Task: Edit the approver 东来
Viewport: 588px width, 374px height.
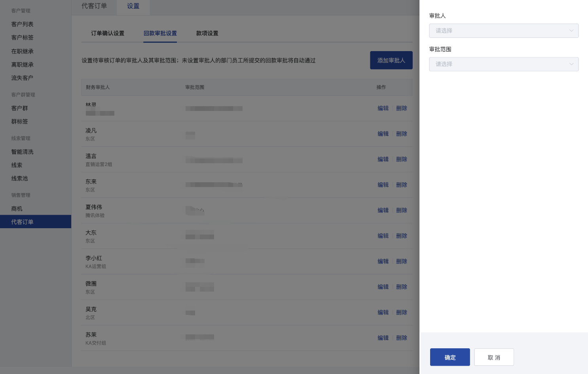Action: (x=383, y=185)
